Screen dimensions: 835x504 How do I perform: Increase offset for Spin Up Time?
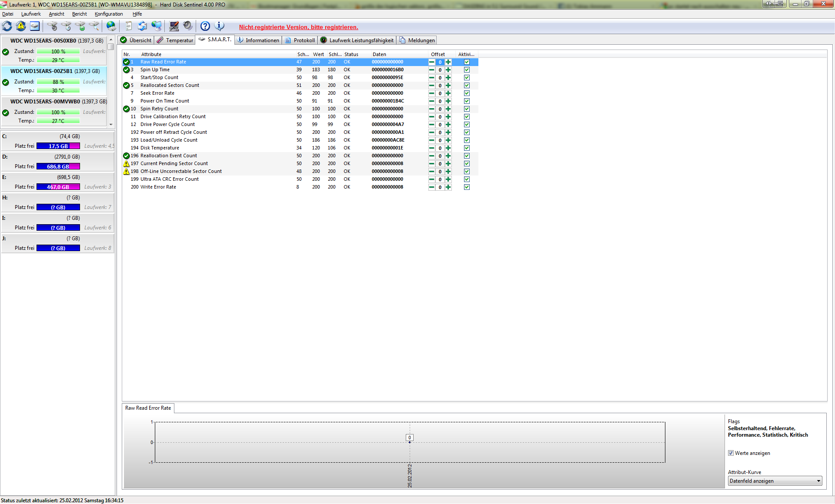[448, 70]
